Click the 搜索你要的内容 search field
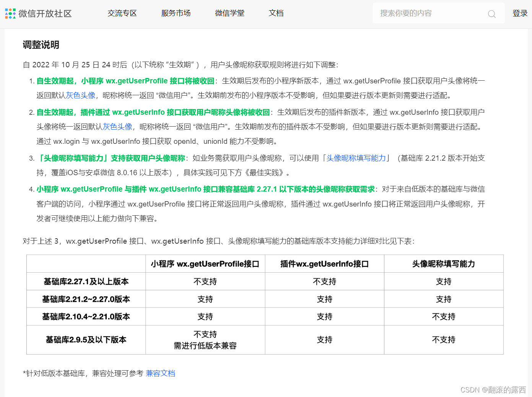This screenshot has width=532, height=397. tap(439, 13)
